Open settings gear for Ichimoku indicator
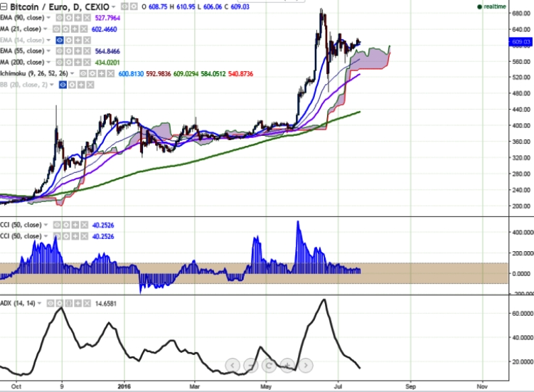 click(92, 73)
